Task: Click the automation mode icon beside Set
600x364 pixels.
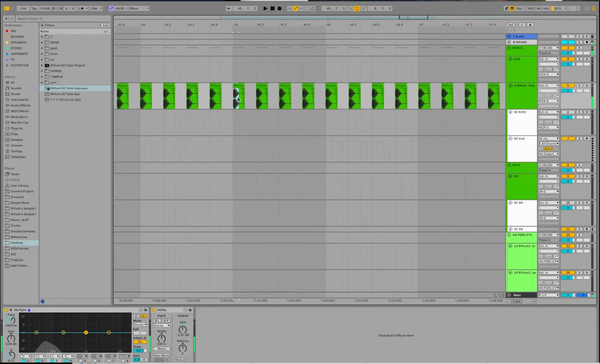Action: (522, 25)
